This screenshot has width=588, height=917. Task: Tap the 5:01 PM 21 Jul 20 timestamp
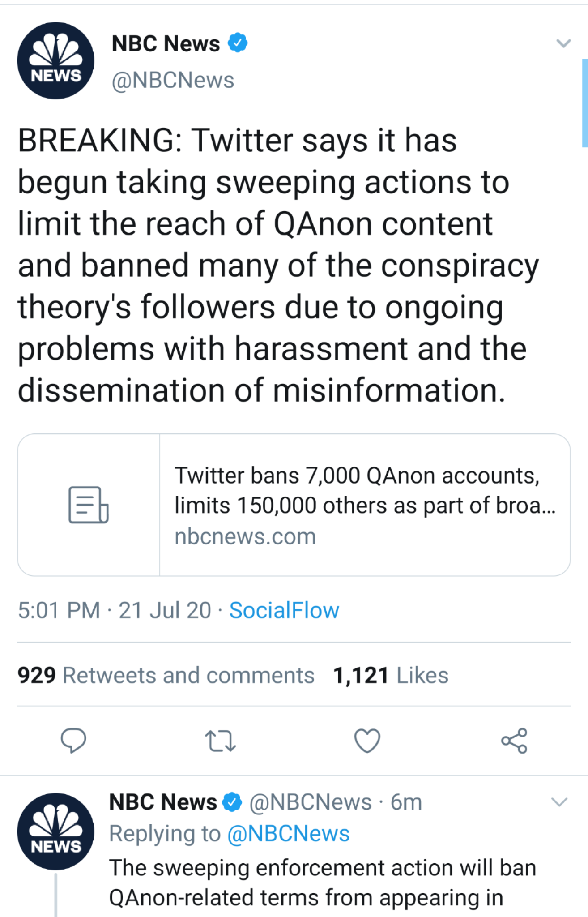tap(114, 610)
